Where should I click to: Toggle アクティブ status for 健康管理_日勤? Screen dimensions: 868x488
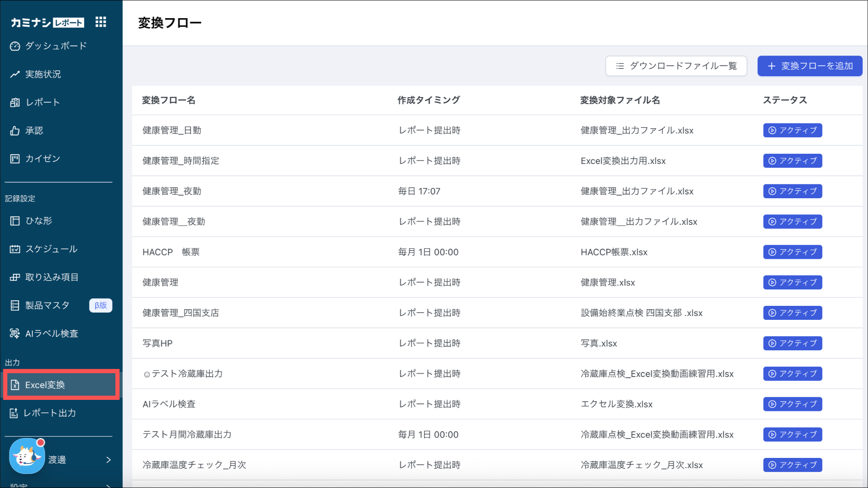792,130
